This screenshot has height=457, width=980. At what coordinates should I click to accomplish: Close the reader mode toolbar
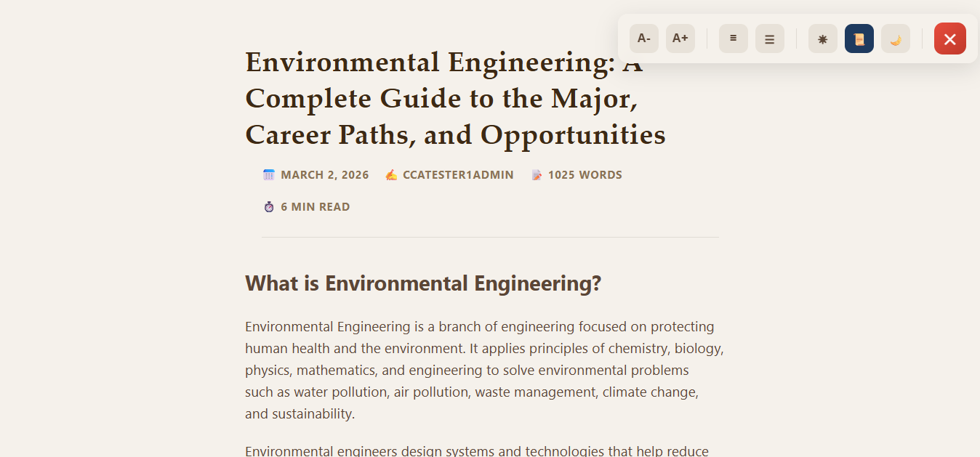pos(949,39)
